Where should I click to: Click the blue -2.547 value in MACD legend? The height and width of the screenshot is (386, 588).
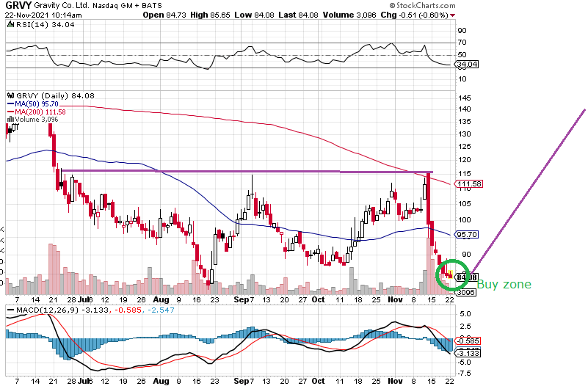[161, 310]
